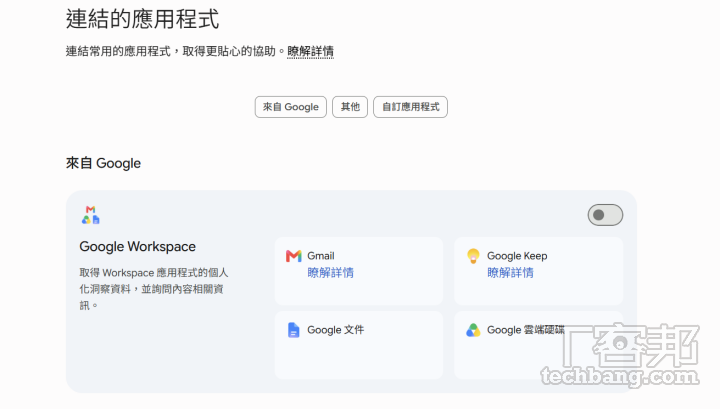Click the Workspace description starting with 取得 Workspace
Viewport: 720px width, 409px height.
point(154,289)
